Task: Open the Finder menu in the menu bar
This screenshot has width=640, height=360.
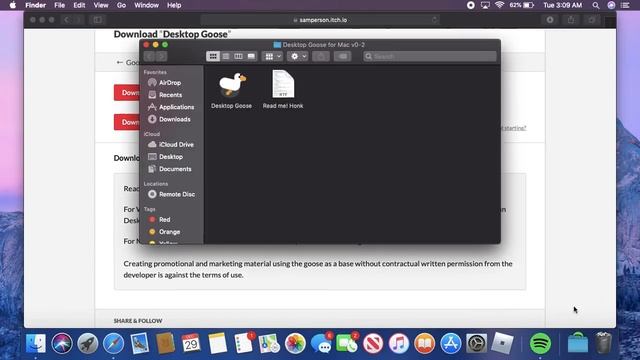Action: click(x=36, y=5)
